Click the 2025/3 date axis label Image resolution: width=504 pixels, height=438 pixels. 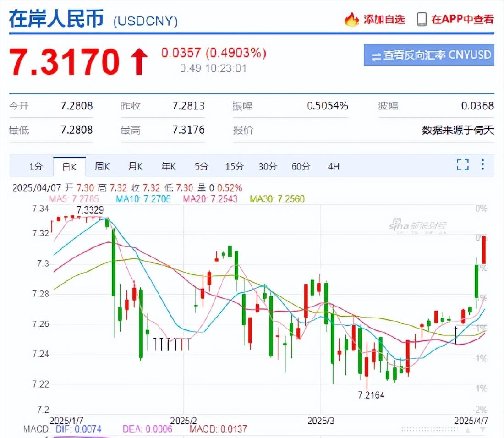tap(321, 421)
